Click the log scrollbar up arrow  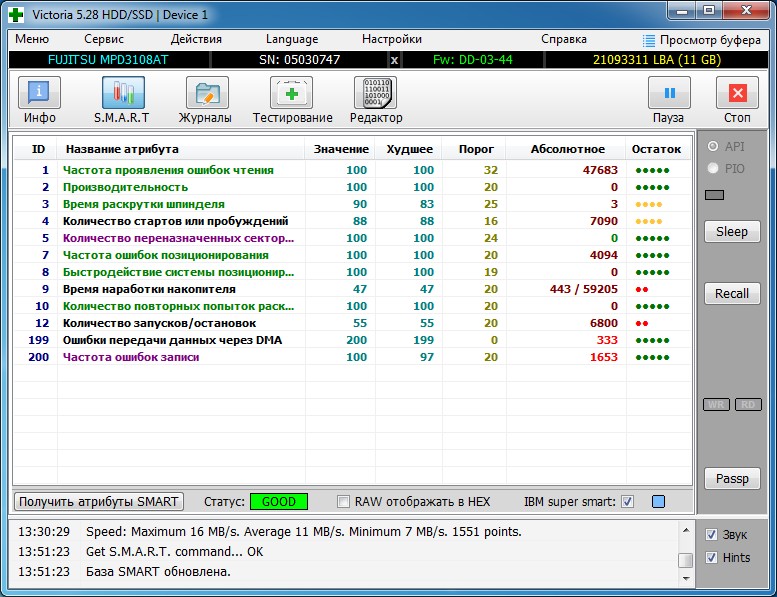click(x=686, y=531)
